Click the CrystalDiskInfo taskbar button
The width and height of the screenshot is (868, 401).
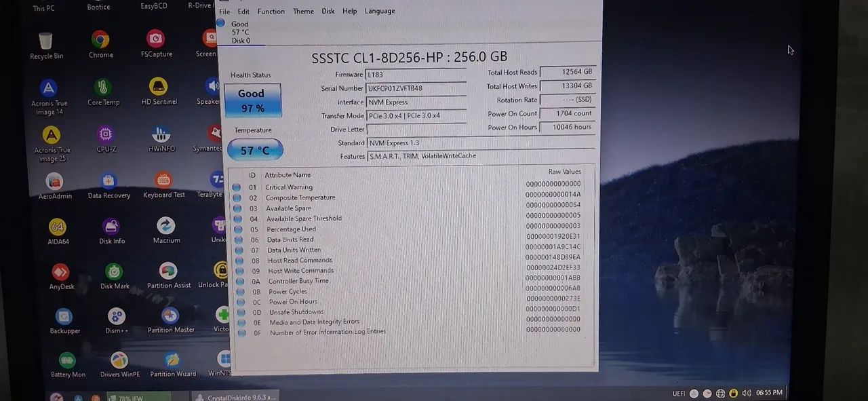(x=235, y=396)
